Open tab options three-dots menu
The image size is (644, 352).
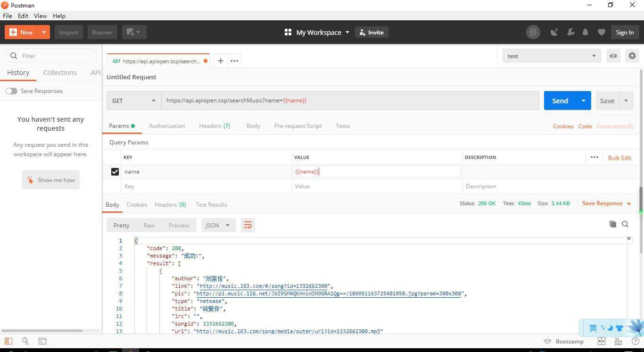[x=234, y=60]
